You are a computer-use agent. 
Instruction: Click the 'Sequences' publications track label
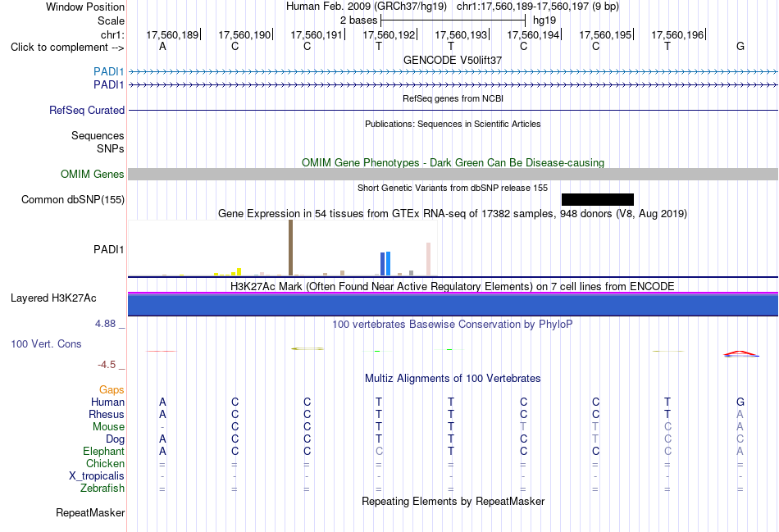pyautogui.click(x=98, y=135)
